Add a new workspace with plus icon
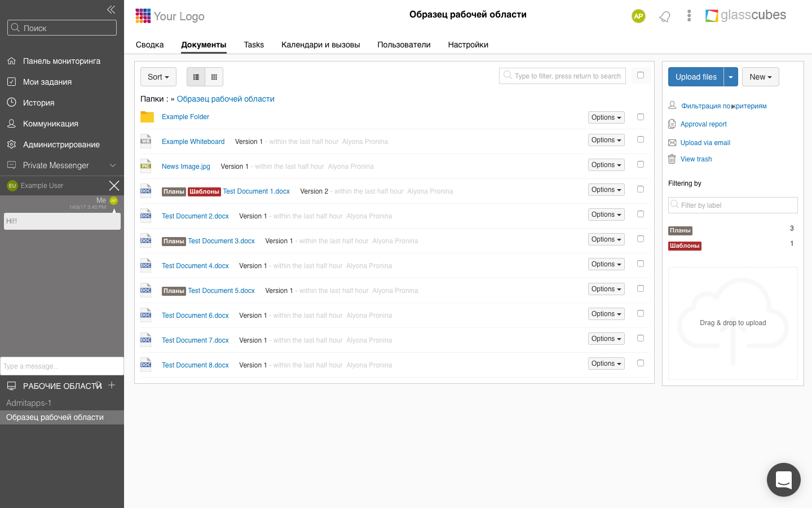The height and width of the screenshot is (508, 812). point(112,385)
